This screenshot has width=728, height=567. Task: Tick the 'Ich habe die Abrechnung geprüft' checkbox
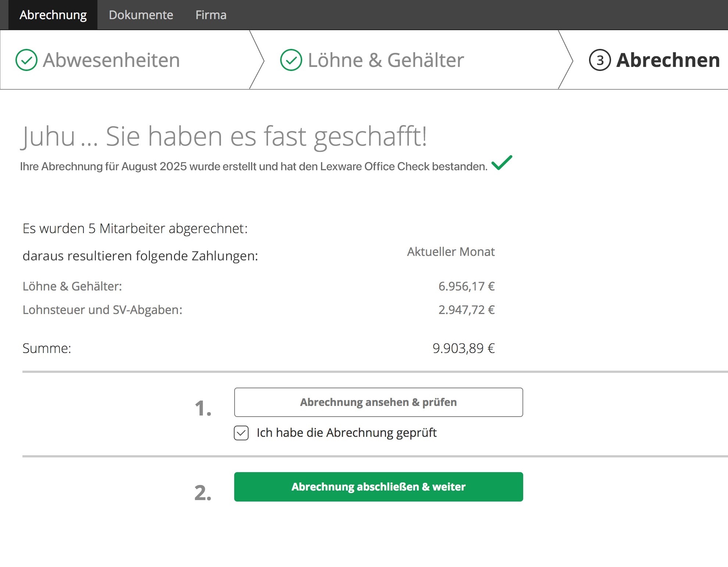point(241,433)
